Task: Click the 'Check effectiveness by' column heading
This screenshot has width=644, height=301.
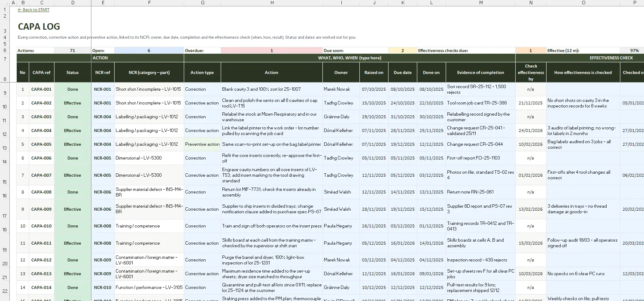Action: coord(531,72)
